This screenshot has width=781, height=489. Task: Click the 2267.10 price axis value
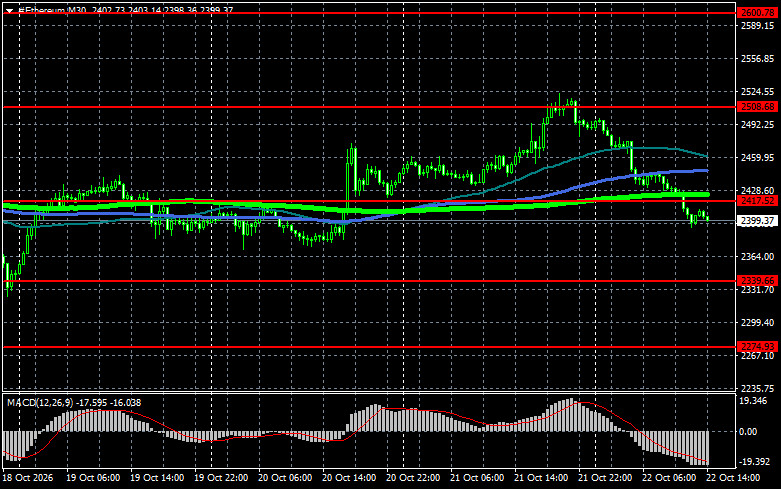[758, 356]
